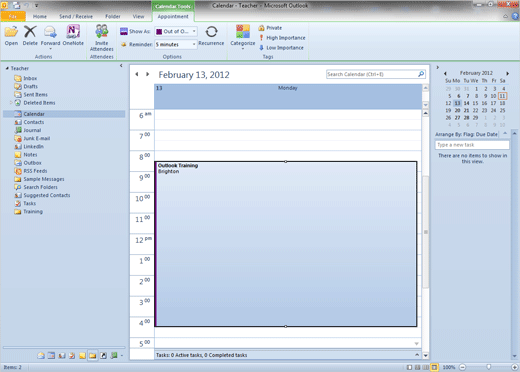
Task: Click Invite Attendees icon
Action: tap(102, 37)
